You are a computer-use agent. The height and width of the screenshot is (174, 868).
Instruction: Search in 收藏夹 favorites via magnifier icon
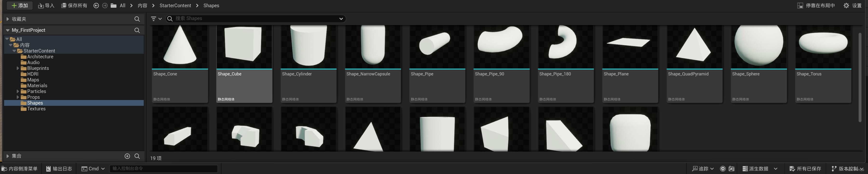coord(137,19)
